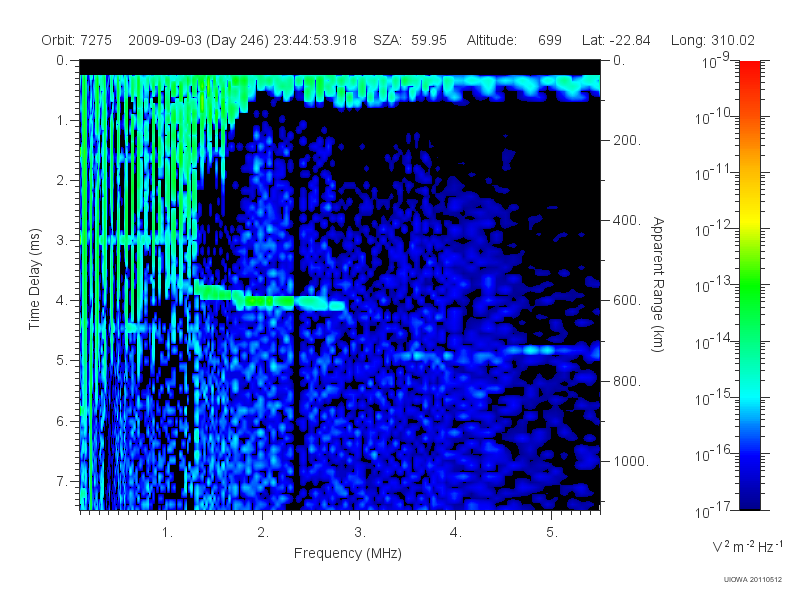Click the color scale label 10^-9

coord(716,61)
